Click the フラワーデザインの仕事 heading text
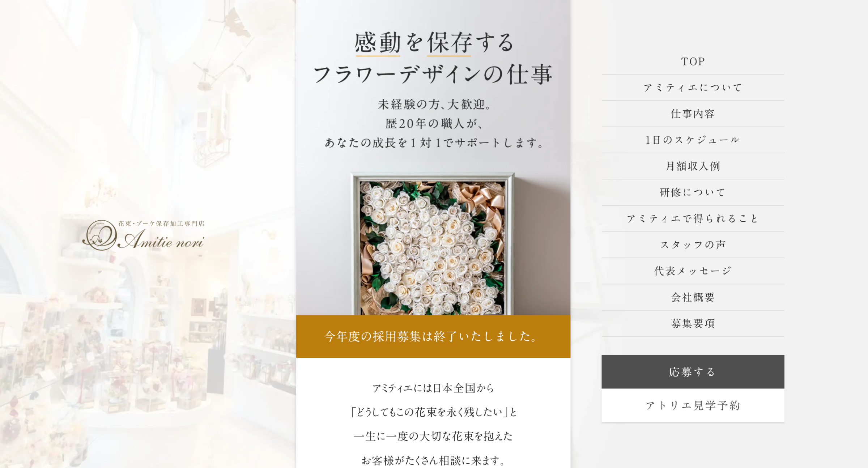 433,75
